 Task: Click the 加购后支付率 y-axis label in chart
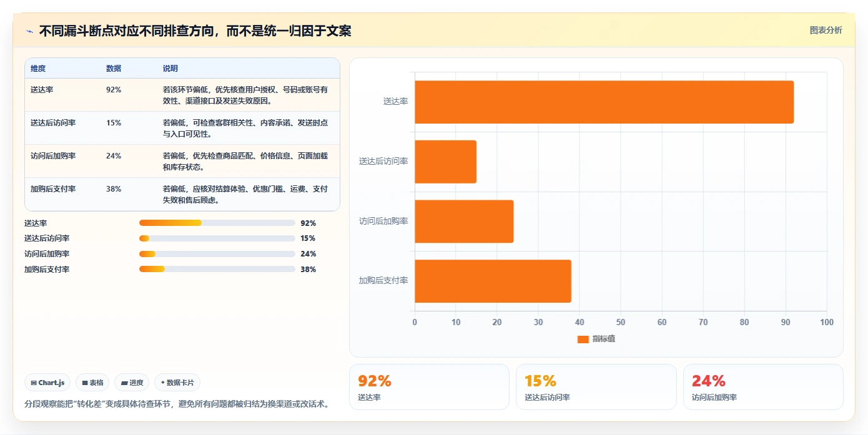tap(383, 281)
